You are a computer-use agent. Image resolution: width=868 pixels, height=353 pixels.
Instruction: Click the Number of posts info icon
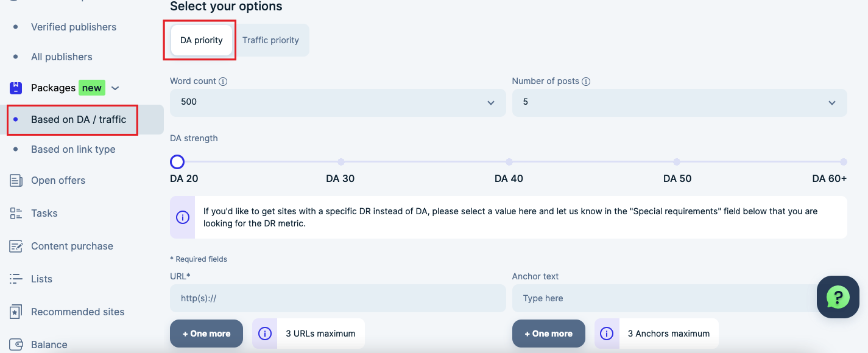click(x=586, y=82)
